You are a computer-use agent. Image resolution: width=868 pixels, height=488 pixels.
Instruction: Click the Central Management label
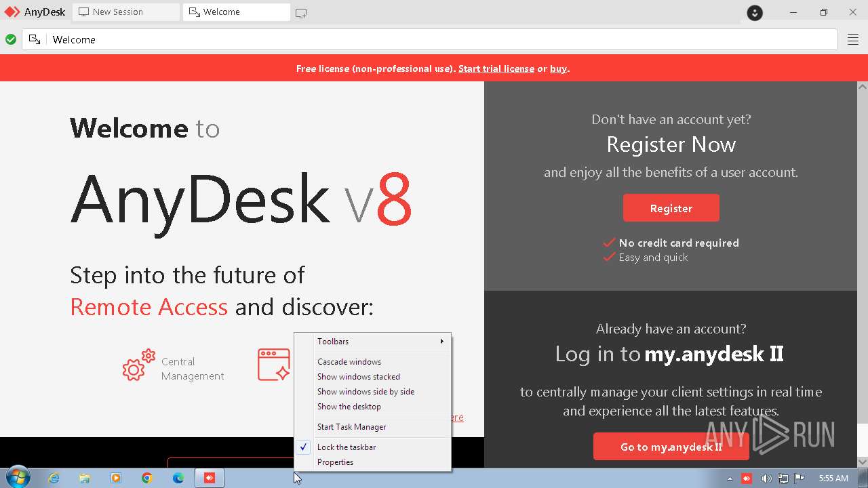[193, 369]
